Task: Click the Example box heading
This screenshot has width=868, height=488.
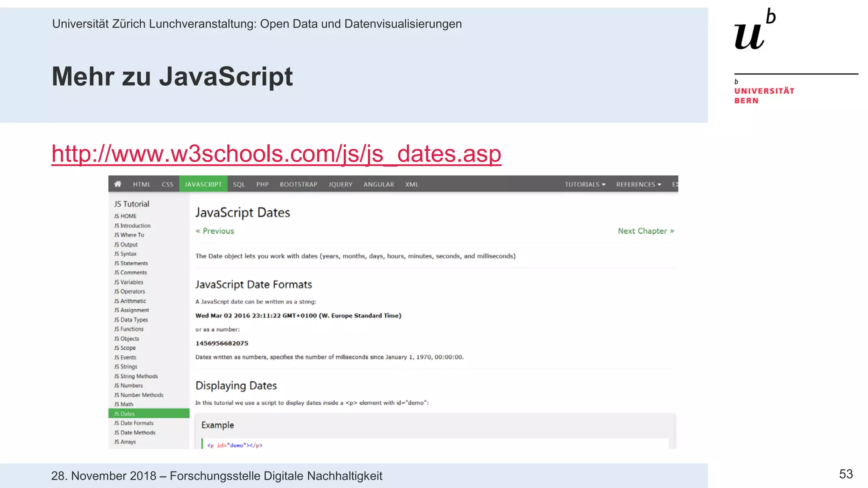Action: (217, 425)
